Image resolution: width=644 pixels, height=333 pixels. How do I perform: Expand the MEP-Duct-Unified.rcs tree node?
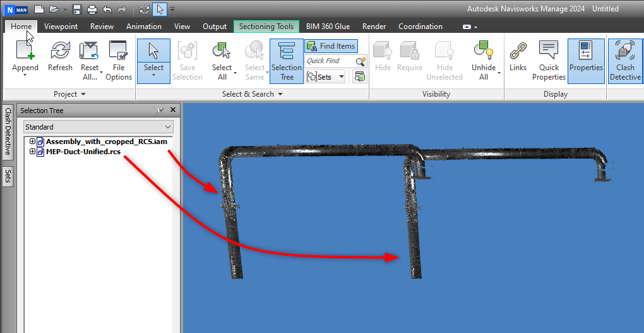32,152
